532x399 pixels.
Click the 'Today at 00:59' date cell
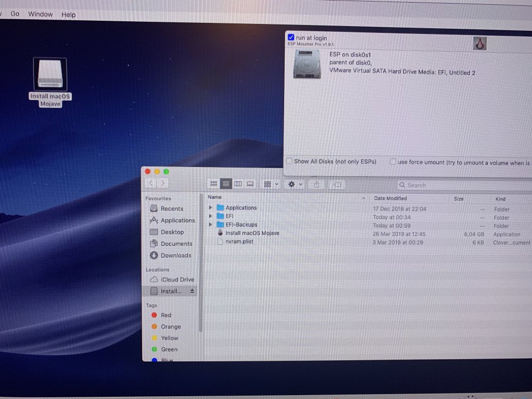(392, 226)
